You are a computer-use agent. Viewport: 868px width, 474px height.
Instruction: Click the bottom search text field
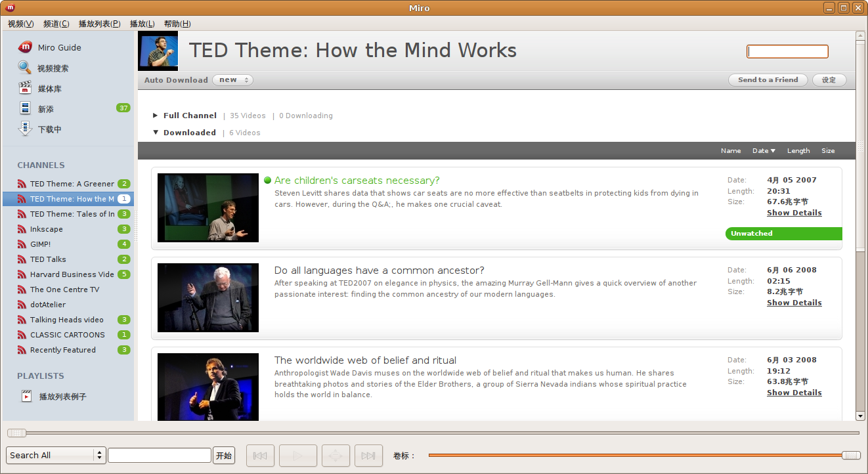pyautogui.click(x=160, y=456)
